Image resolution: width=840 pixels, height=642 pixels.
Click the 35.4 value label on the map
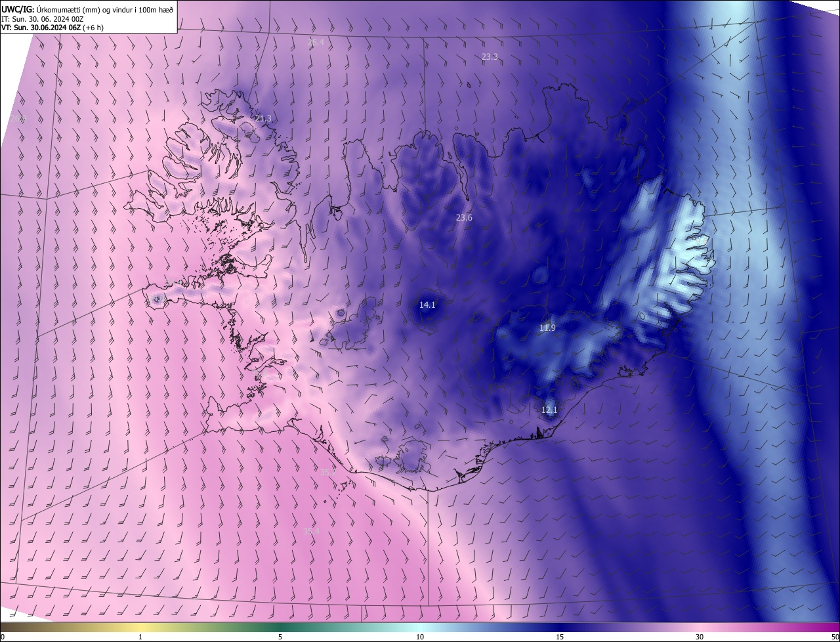(311, 530)
